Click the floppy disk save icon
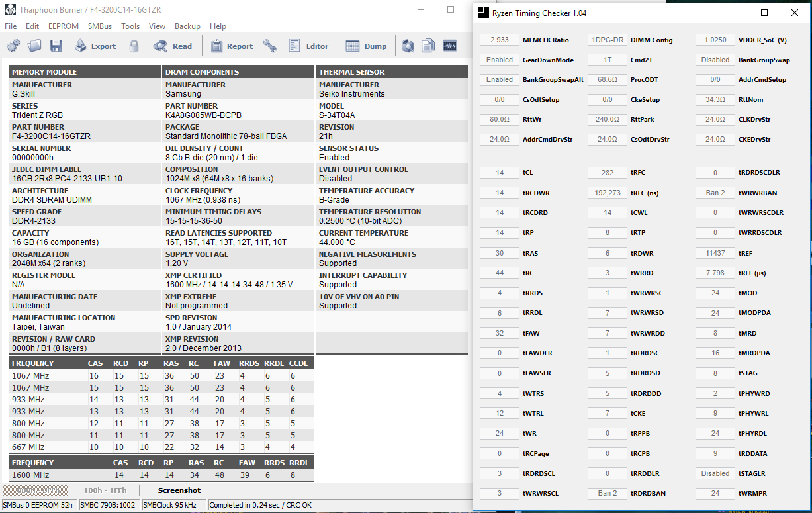This screenshot has width=812, height=513. pyautogui.click(x=56, y=46)
